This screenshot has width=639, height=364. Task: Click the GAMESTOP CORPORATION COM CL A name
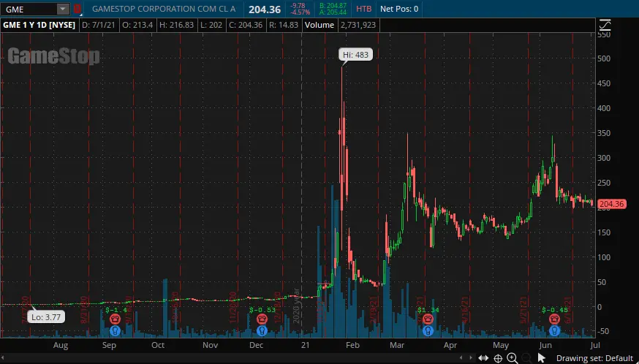(x=164, y=9)
